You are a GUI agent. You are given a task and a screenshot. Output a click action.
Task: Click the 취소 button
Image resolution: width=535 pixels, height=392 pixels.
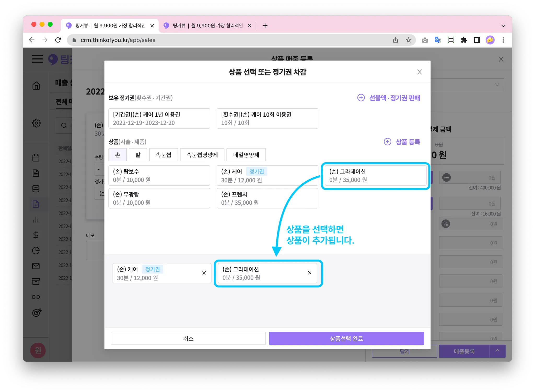click(188, 338)
